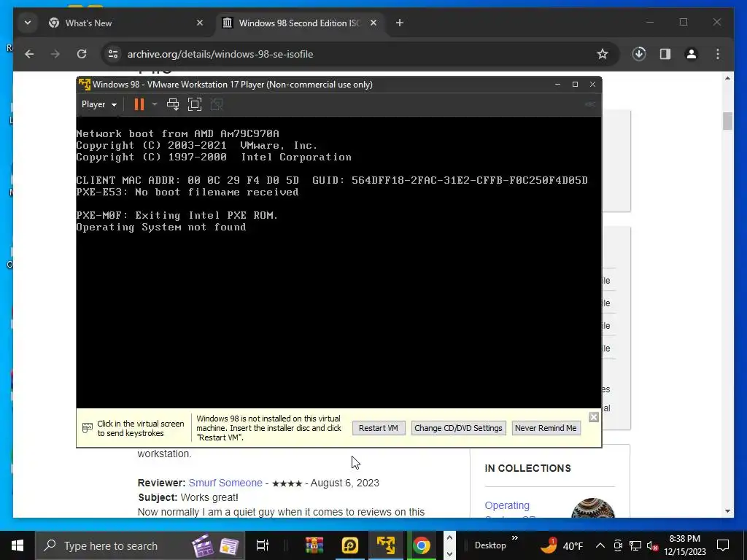Image resolution: width=747 pixels, height=560 pixels.
Task: Open Windows notification center
Action: (x=723, y=545)
